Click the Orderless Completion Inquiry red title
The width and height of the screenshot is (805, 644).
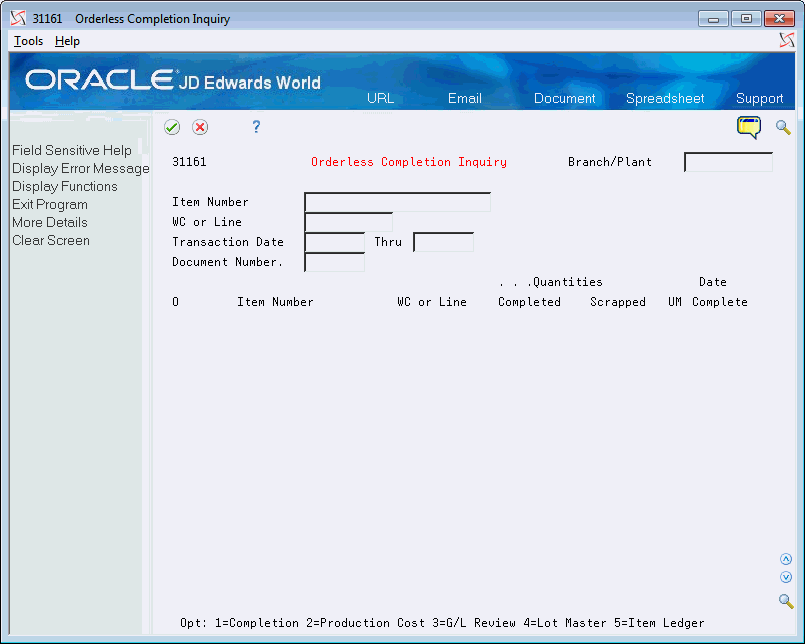click(409, 162)
